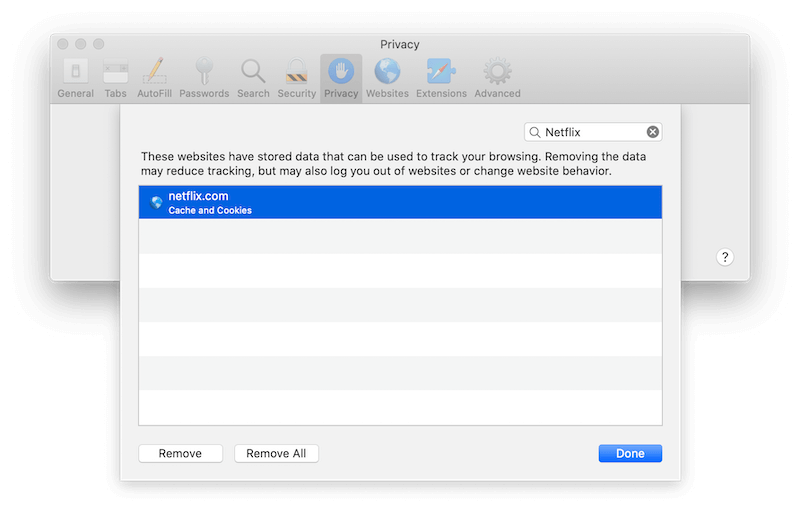Open Security preferences
Screen dimensions: 800x505
[x=296, y=78]
